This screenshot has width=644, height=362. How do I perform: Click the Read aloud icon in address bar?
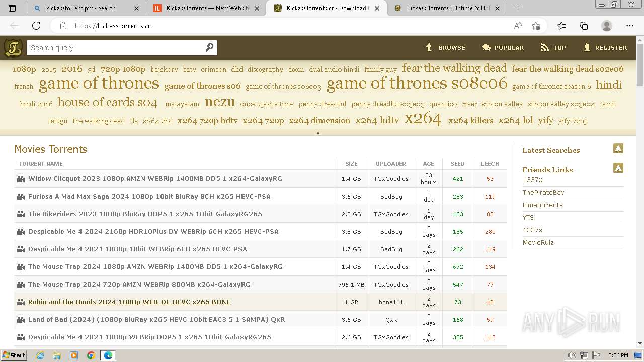518,26
